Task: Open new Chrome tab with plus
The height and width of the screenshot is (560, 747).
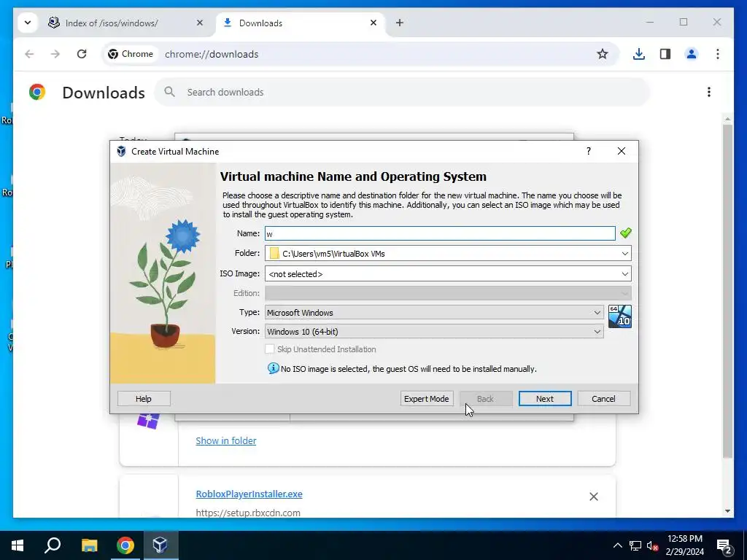Action: [400, 23]
